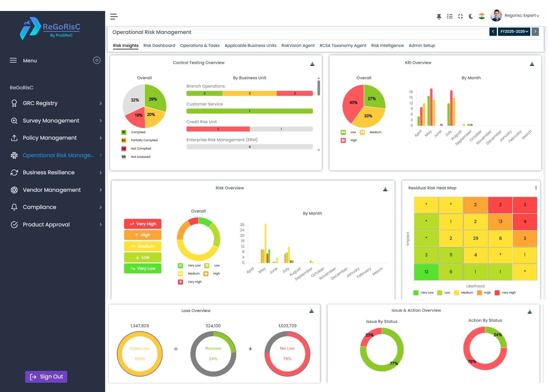
Task: Click the India flag language icon
Action: [x=482, y=16]
